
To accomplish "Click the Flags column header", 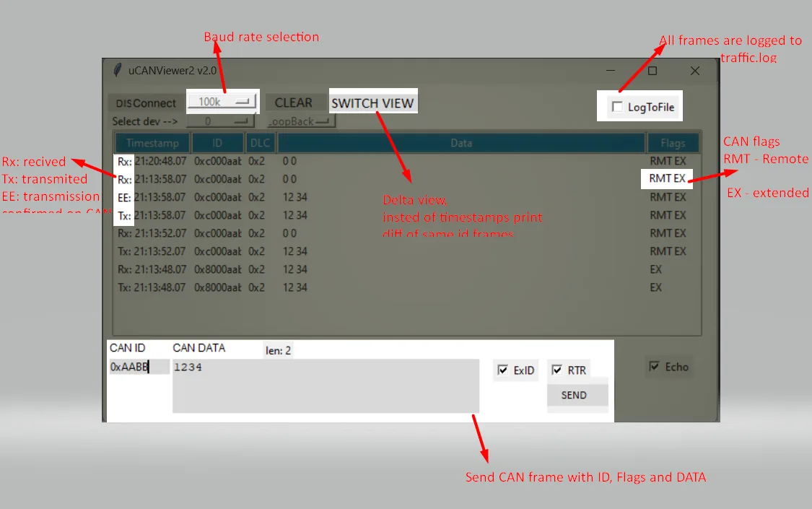I will coord(673,143).
